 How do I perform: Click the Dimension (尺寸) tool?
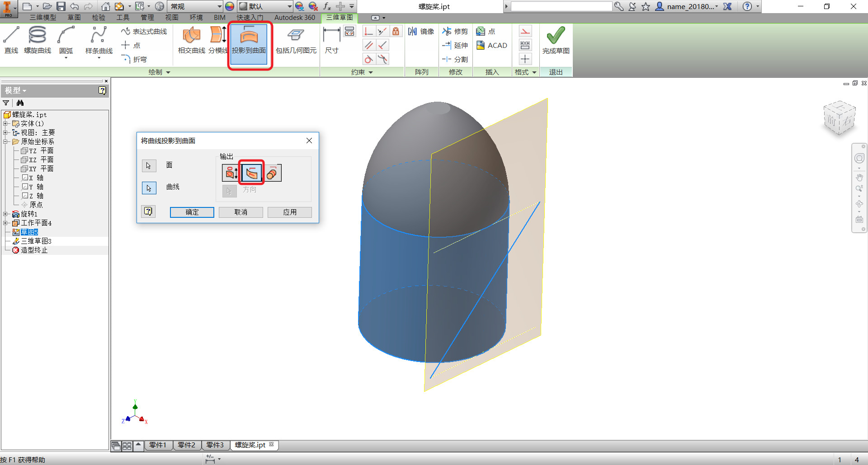(331, 40)
